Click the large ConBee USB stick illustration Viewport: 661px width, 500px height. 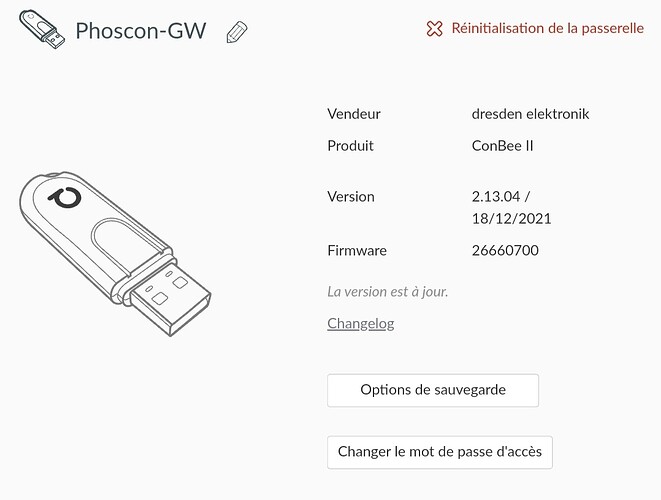(115, 253)
